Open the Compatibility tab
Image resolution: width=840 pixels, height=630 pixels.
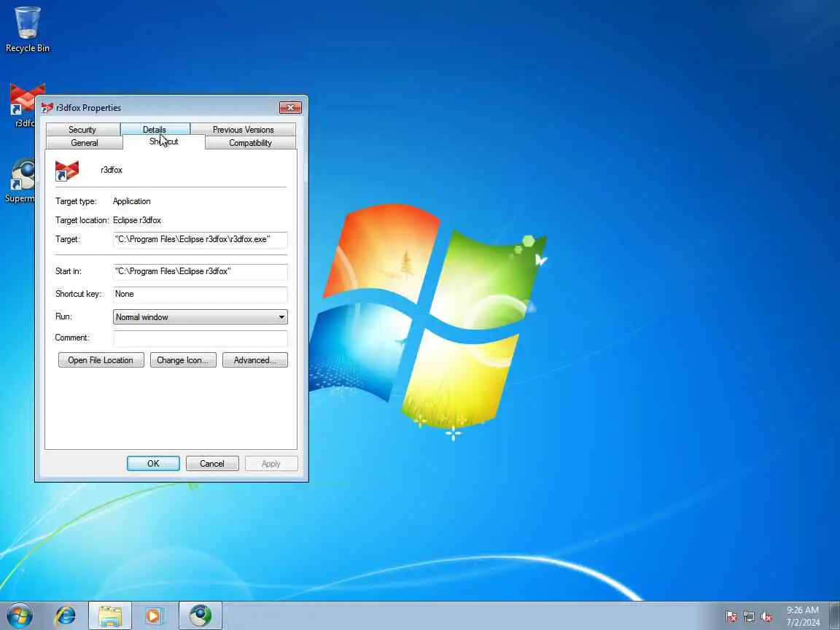tap(250, 143)
